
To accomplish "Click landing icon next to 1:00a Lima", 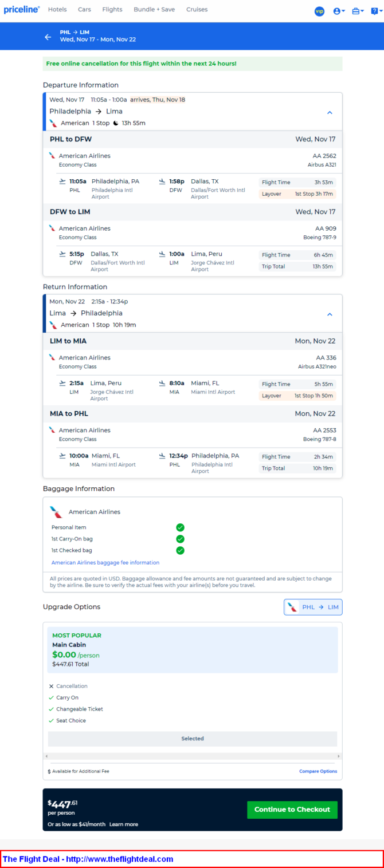I will coord(163,254).
